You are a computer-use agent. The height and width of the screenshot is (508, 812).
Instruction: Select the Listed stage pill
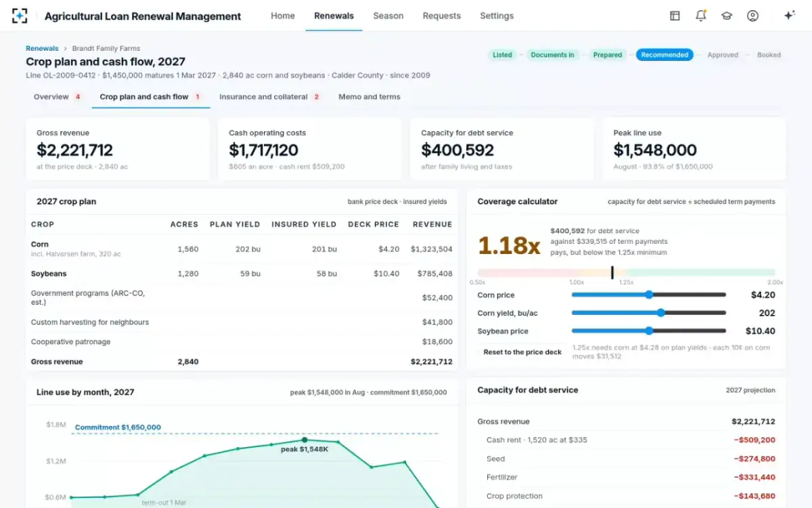click(502, 55)
